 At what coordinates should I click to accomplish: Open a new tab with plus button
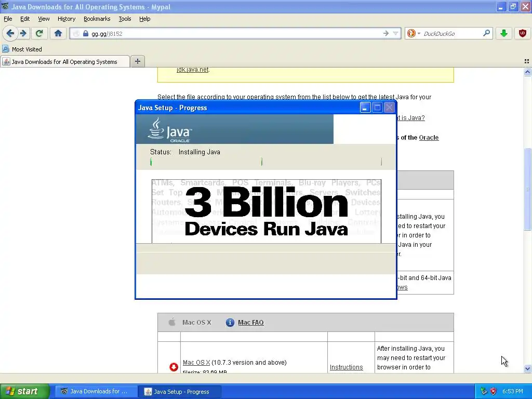(x=137, y=61)
